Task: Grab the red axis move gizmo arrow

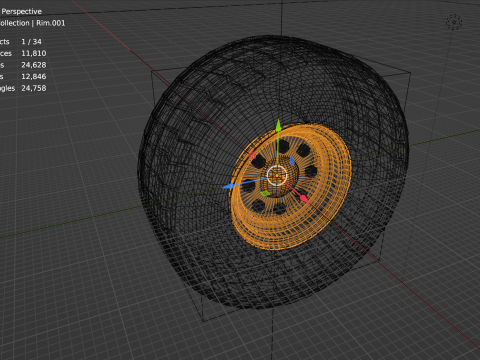Action: click(304, 199)
